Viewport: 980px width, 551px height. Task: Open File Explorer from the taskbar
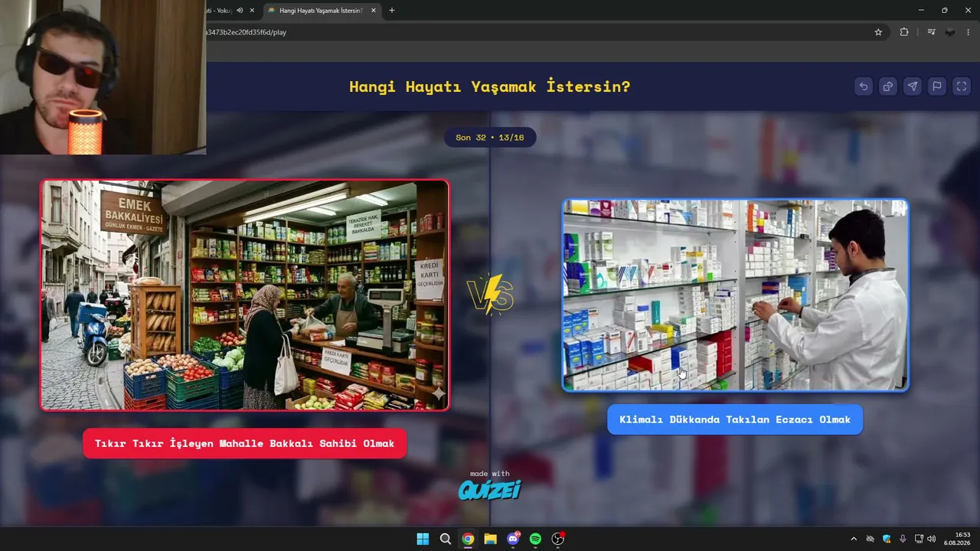[x=490, y=539]
